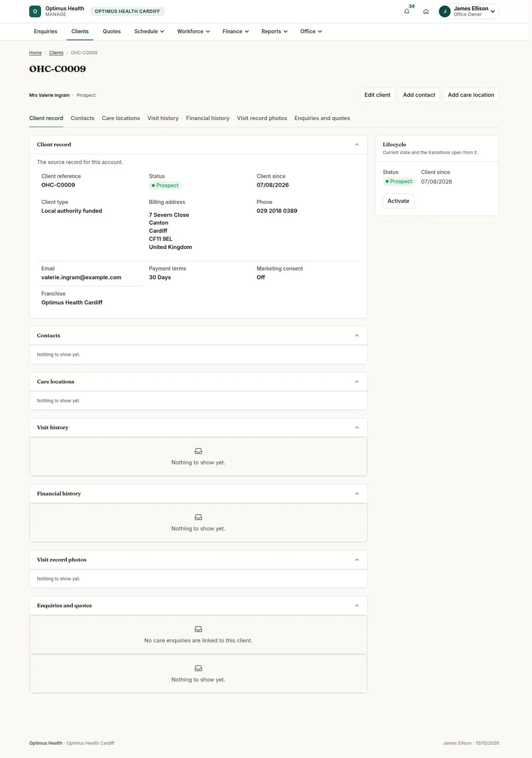532x758 pixels.
Task: Go to Enquiries in the top navigation
Action: pos(46,31)
